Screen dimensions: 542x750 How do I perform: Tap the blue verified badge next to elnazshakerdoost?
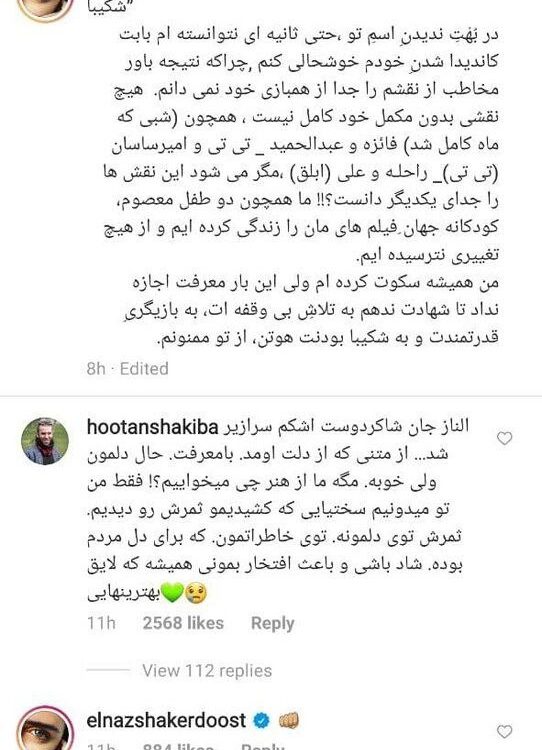point(261,720)
